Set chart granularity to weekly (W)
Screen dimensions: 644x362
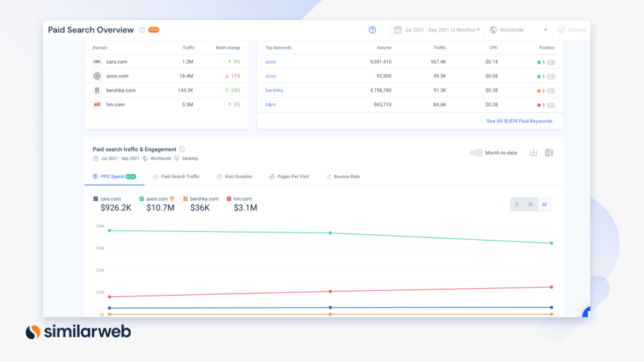pos(530,204)
